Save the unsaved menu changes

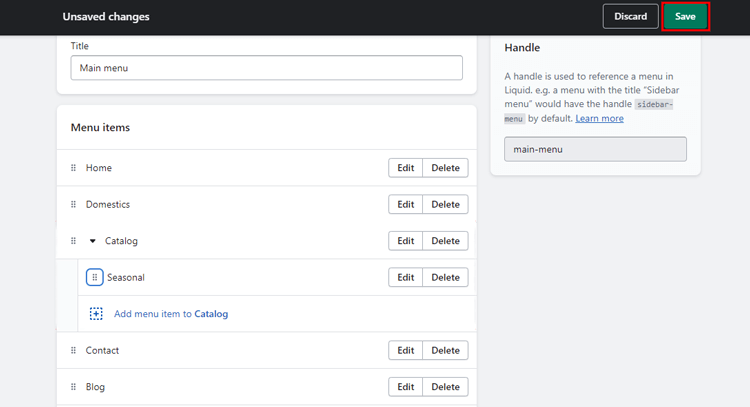(685, 16)
